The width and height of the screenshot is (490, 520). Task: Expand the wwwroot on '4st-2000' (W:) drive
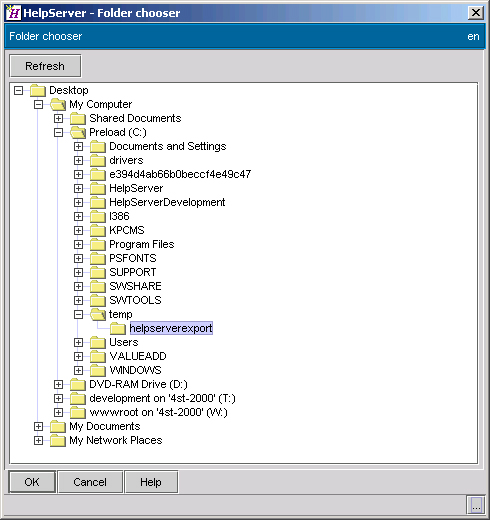[58, 412]
